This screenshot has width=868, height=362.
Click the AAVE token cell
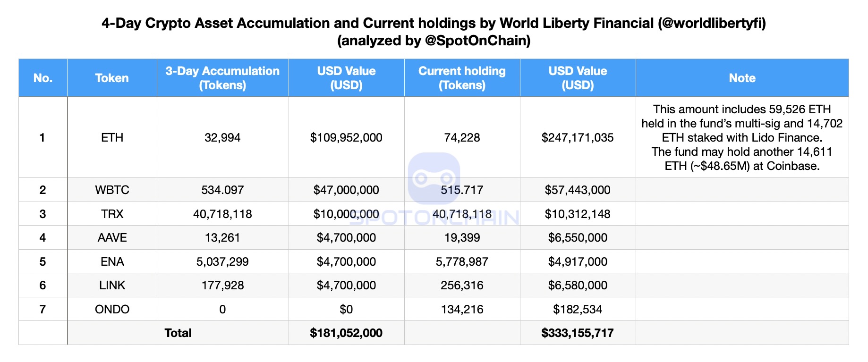pyautogui.click(x=112, y=237)
